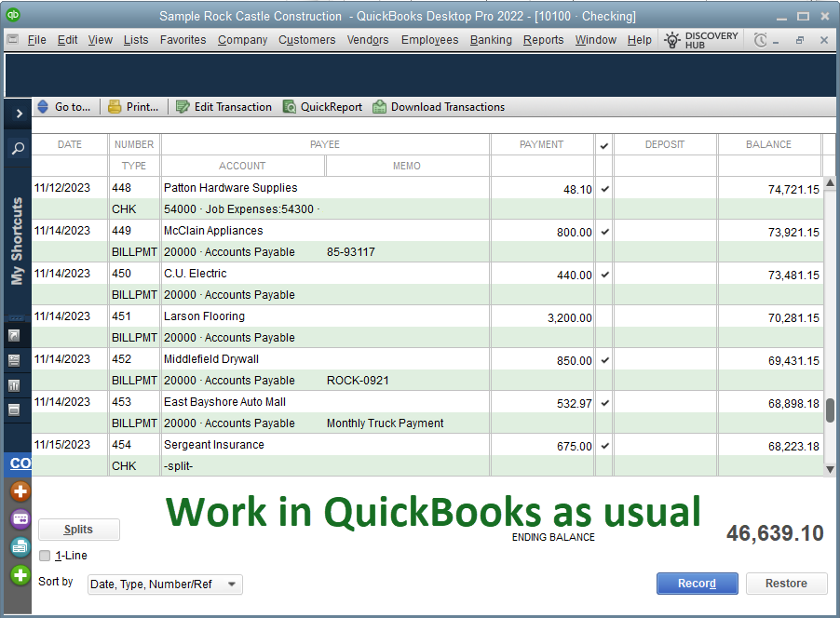Image resolution: width=840 pixels, height=618 pixels.
Task: Click the Record button
Action: (697, 584)
